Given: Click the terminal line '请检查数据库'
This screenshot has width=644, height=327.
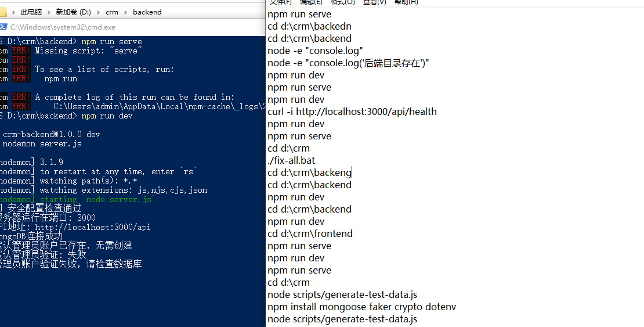Looking at the screenshot, I should tap(71, 264).
